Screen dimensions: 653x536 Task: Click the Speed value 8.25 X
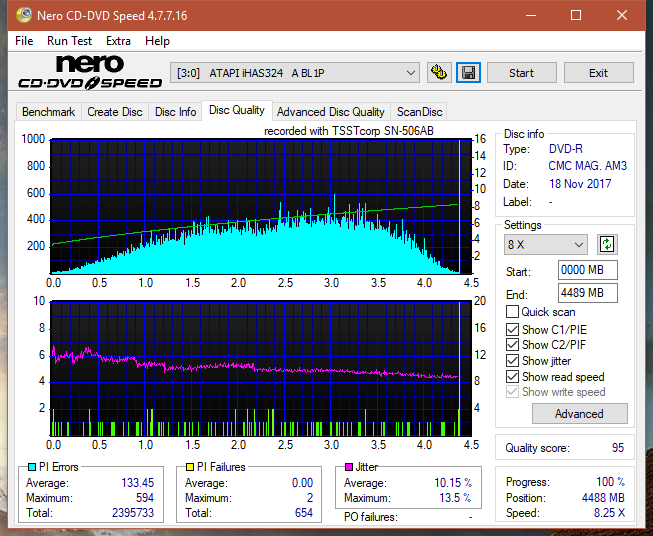coord(609,513)
